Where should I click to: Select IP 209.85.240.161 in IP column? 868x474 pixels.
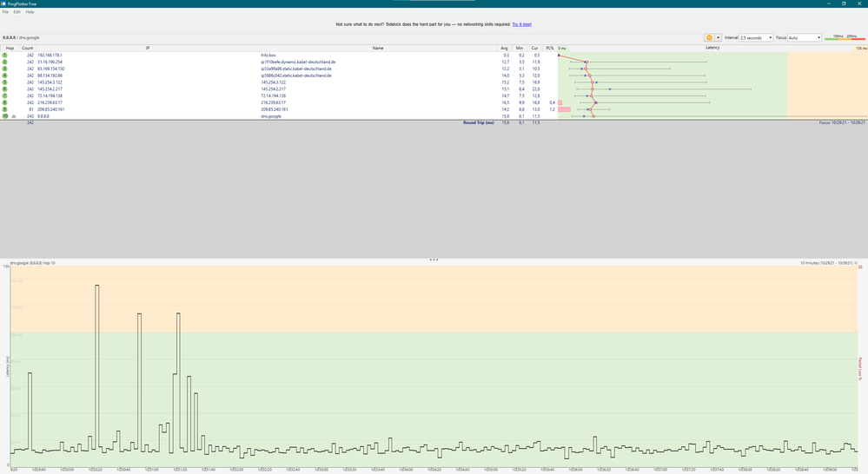click(x=51, y=109)
